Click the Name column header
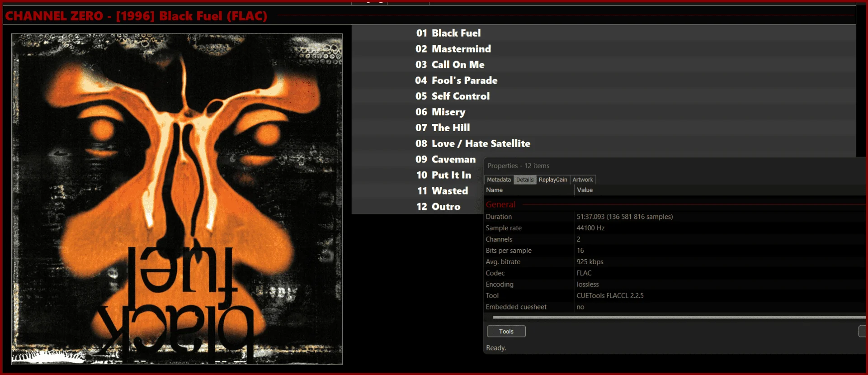 tap(528, 190)
